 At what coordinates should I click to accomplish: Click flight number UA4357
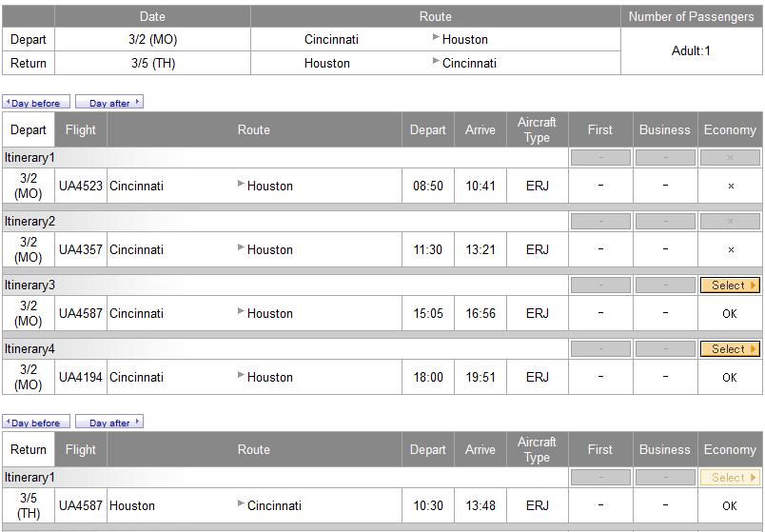81,249
